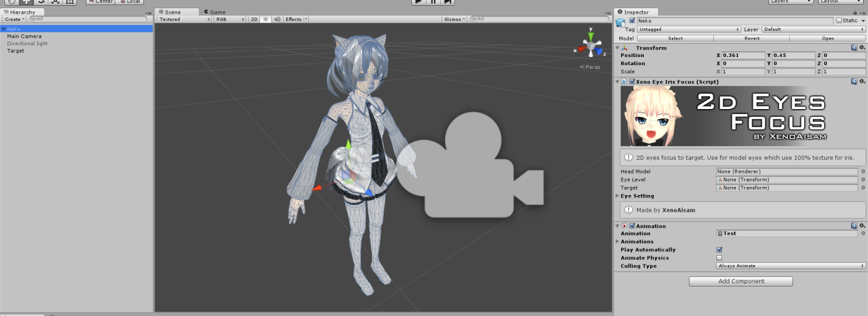Toggle scene lighting sun icon
This screenshot has width=868, height=316.
click(266, 19)
